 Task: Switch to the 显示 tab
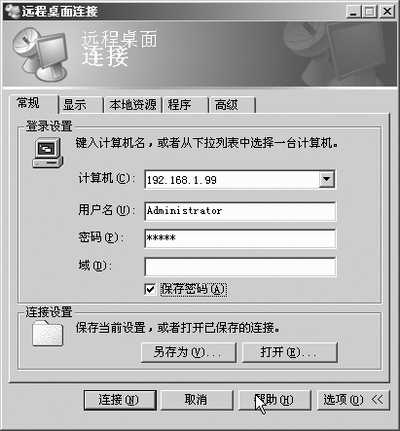point(80,105)
